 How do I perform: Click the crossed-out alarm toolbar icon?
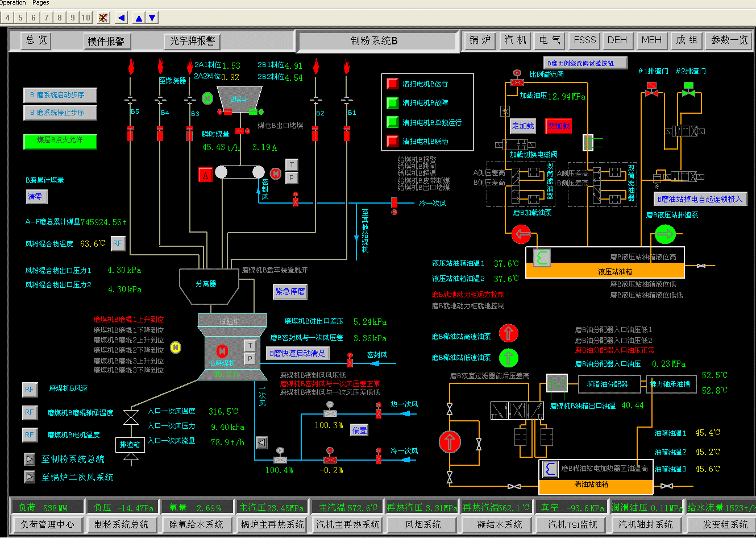point(103,18)
